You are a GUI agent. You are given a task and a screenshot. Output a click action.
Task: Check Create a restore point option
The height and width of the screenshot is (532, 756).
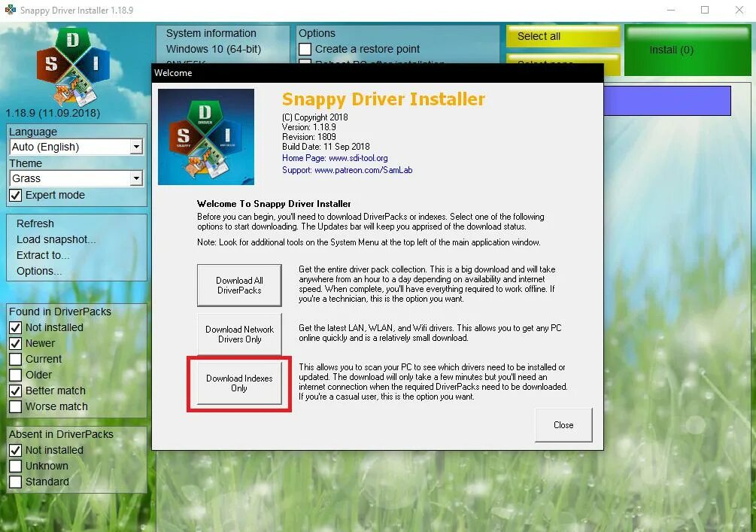coord(305,49)
